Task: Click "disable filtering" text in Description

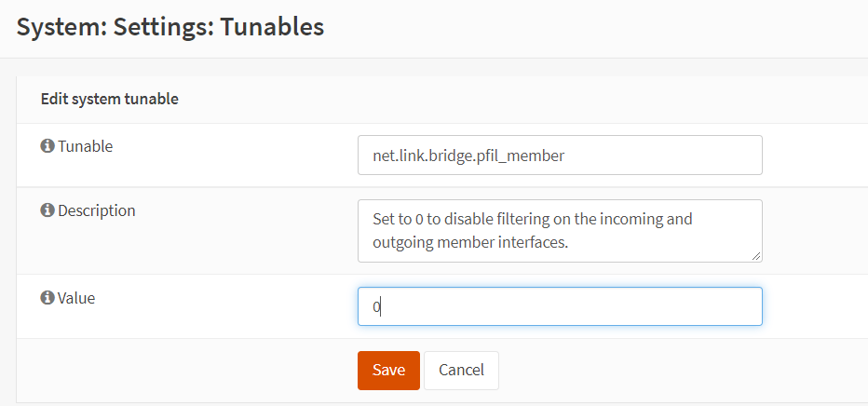Action: [487, 220]
